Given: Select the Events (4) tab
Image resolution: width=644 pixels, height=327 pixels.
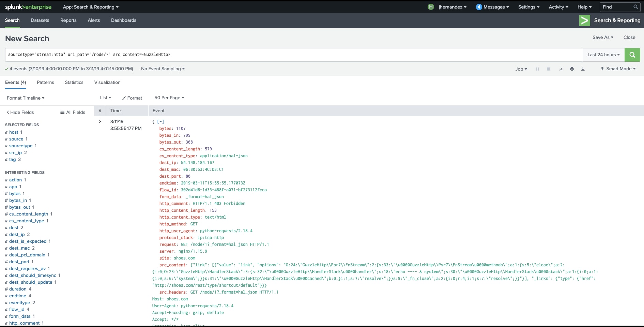Looking at the screenshot, I should (16, 83).
